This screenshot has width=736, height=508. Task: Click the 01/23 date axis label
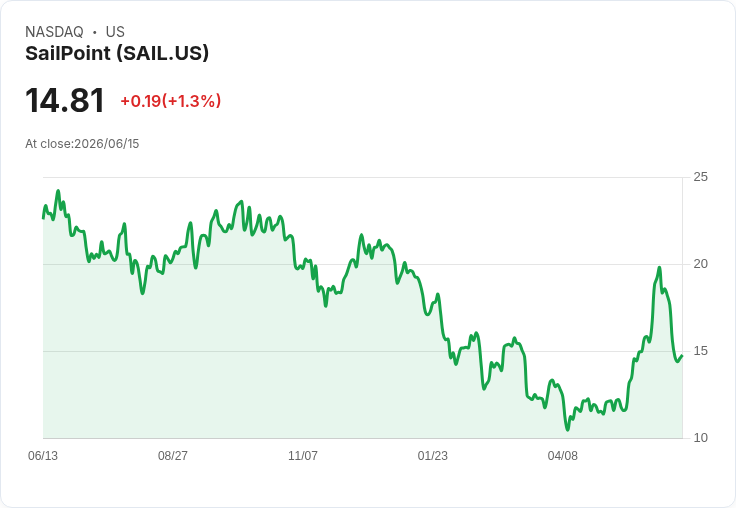pyautogui.click(x=433, y=455)
